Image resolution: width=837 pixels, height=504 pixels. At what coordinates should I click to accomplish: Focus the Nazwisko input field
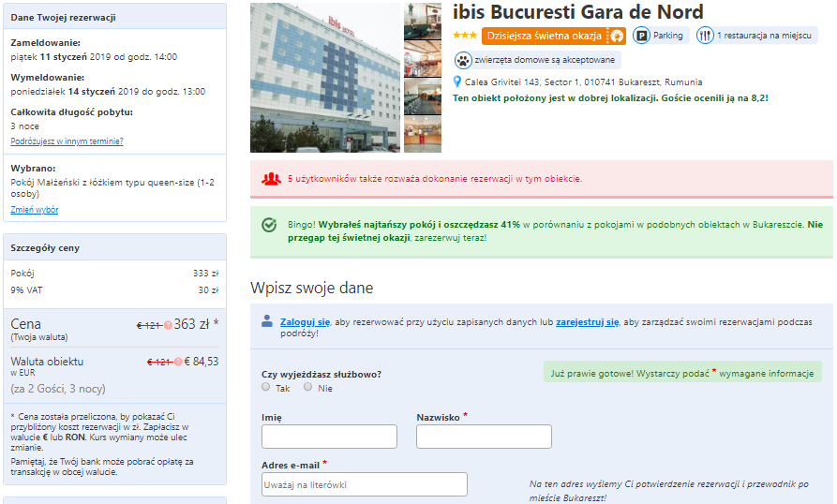click(485, 437)
